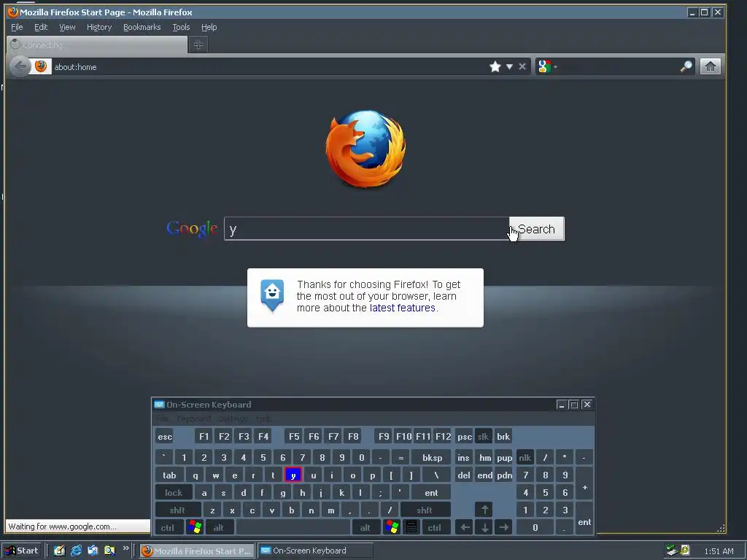Click the main ent key
This screenshot has height=560, width=747.
(431, 493)
